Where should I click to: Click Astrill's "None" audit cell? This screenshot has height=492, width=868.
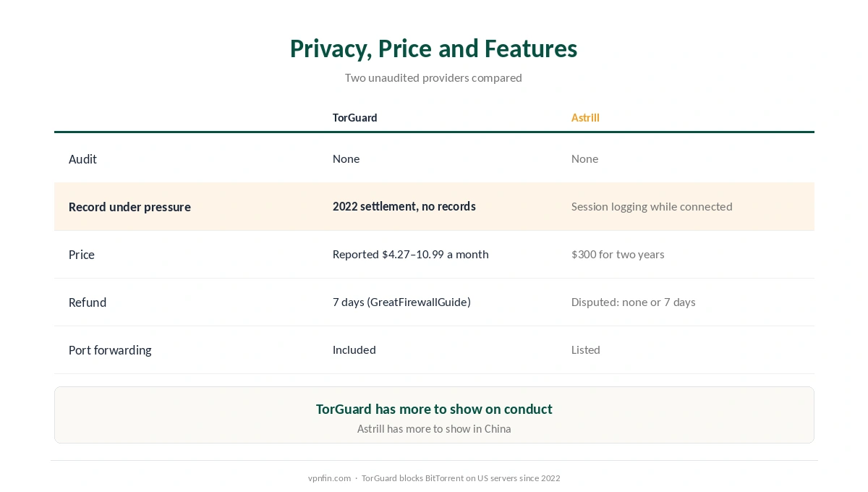584,158
